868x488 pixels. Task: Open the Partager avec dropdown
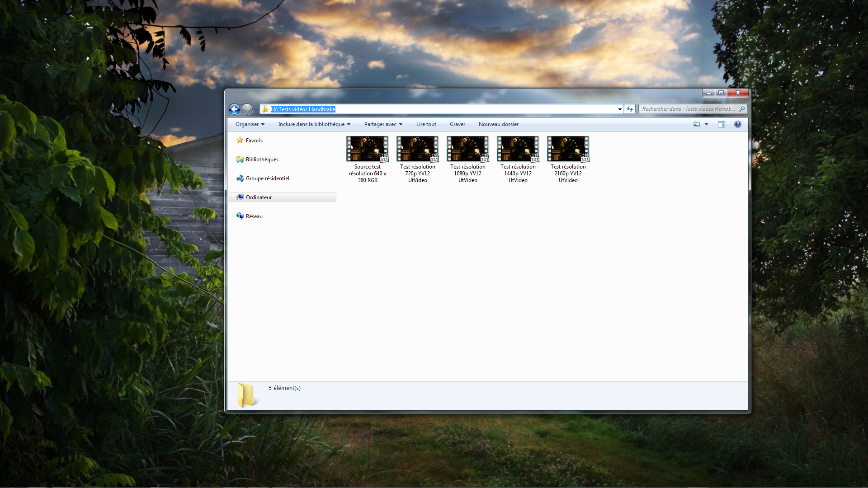pos(383,124)
